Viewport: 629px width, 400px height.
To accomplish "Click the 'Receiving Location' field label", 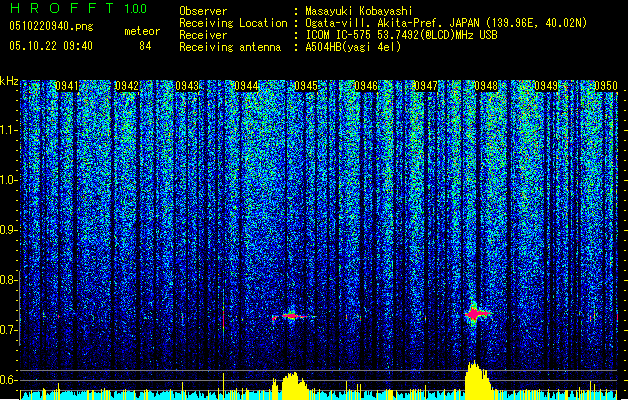I will [233, 23].
